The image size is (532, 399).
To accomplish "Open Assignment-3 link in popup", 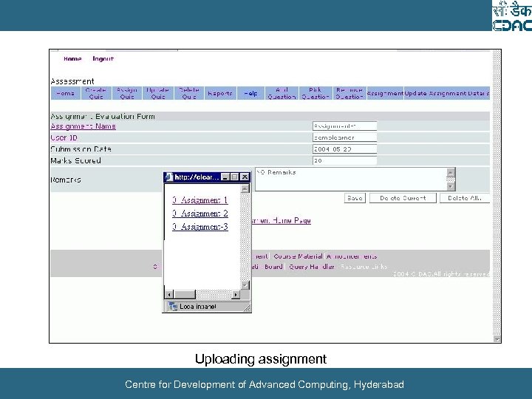I will (x=199, y=227).
